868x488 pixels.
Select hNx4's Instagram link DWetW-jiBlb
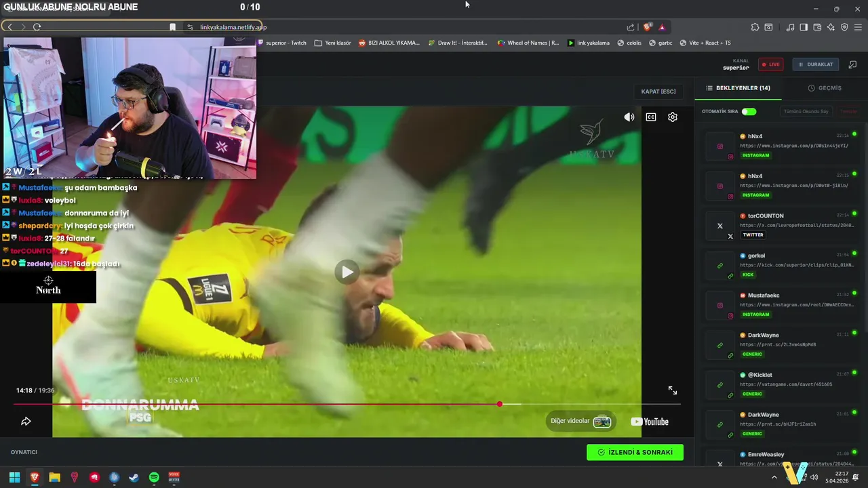click(794, 185)
